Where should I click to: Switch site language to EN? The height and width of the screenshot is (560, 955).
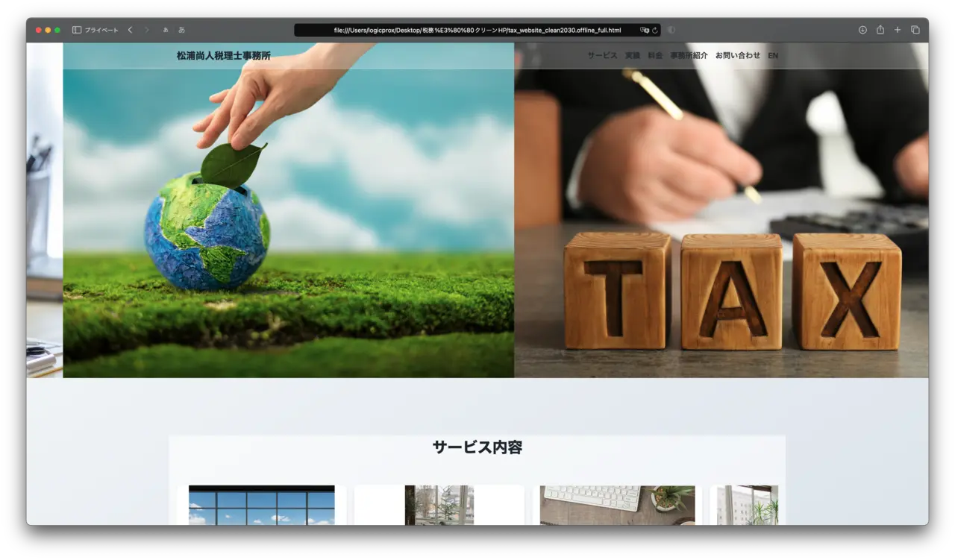point(773,55)
